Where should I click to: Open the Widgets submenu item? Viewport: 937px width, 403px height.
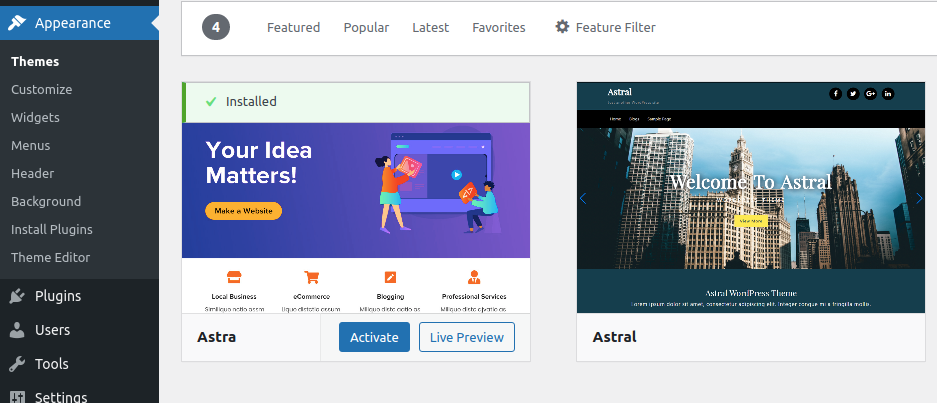click(35, 117)
